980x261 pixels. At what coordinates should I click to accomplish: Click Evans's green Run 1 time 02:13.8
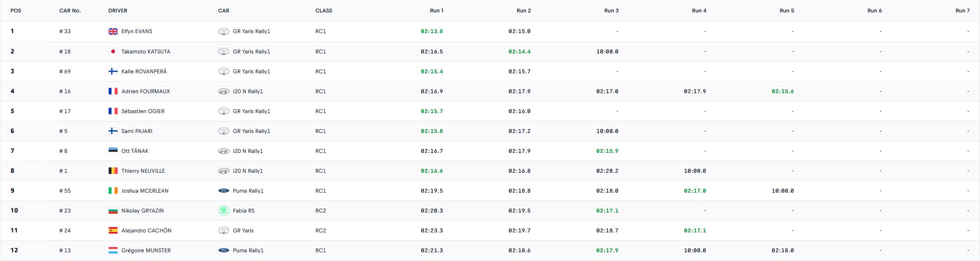(x=431, y=31)
